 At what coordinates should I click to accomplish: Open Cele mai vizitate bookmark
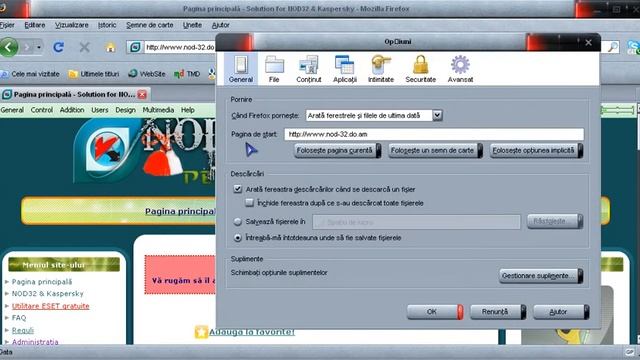[30, 74]
